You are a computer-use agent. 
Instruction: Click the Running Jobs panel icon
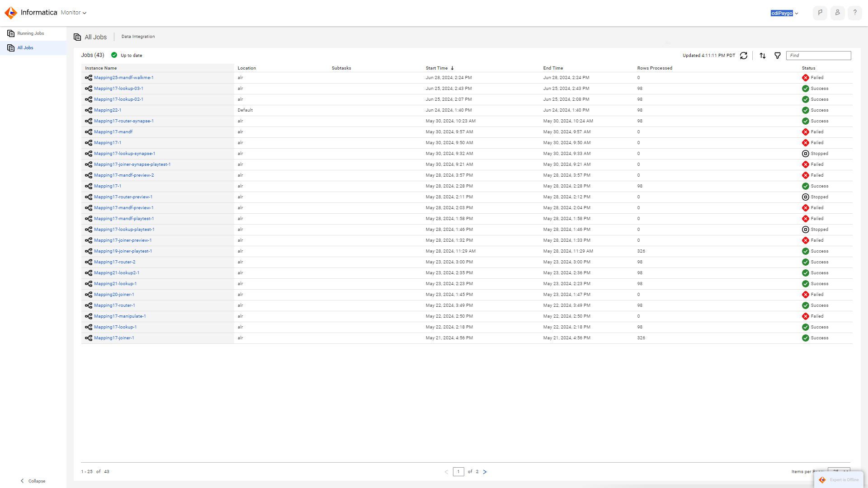click(11, 33)
